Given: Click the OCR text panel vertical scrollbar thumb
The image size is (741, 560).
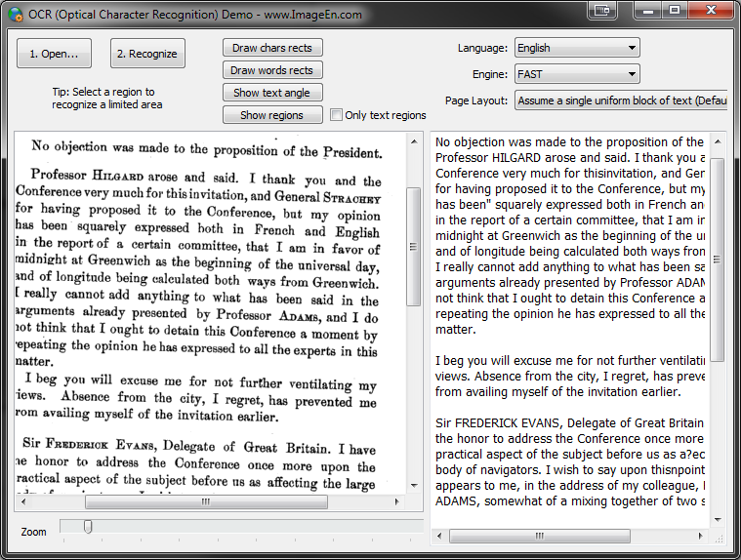Looking at the screenshot, I should pyautogui.click(x=718, y=260).
